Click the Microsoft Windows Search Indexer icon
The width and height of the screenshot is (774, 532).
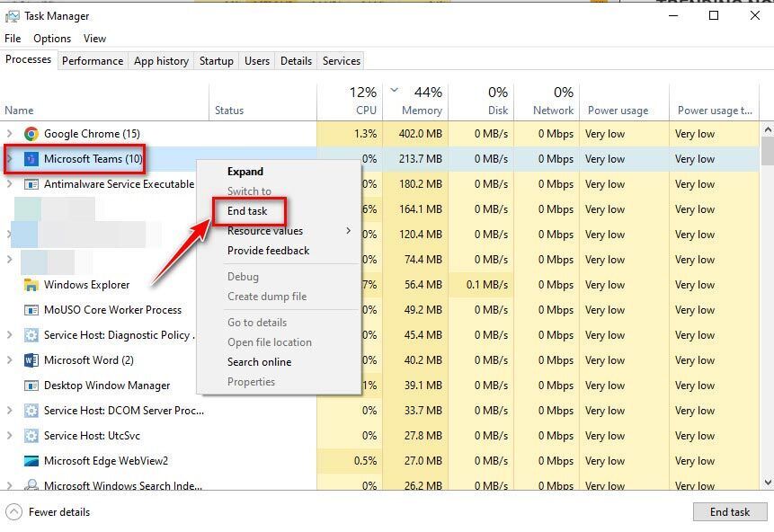[x=31, y=484]
